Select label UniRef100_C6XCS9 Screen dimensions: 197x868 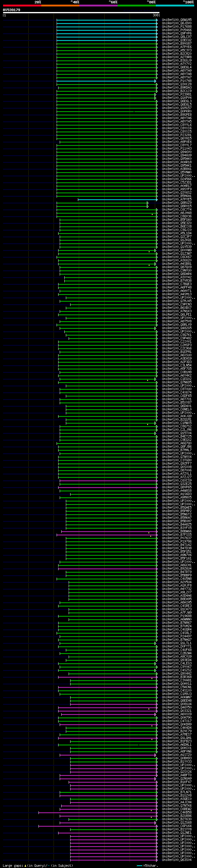pyautogui.click(x=177, y=481)
